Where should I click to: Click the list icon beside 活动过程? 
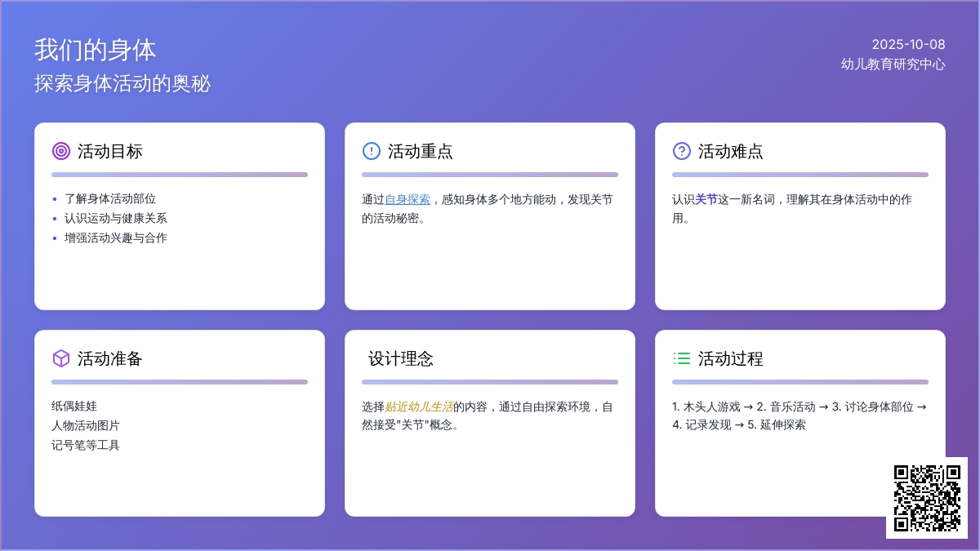tap(682, 358)
